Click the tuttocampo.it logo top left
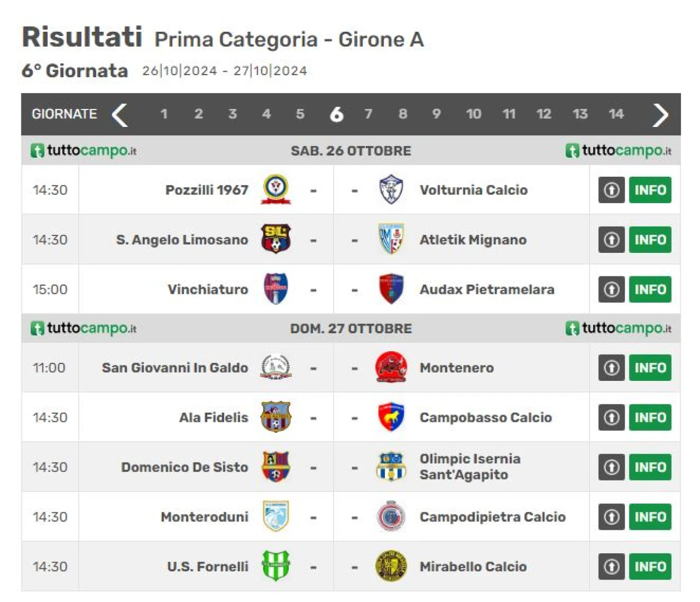The height and width of the screenshot is (602, 700). pos(83,150)
